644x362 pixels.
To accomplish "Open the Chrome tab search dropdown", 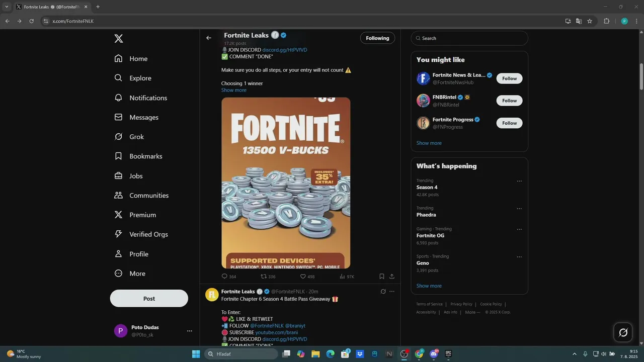I will pos(7,7).
